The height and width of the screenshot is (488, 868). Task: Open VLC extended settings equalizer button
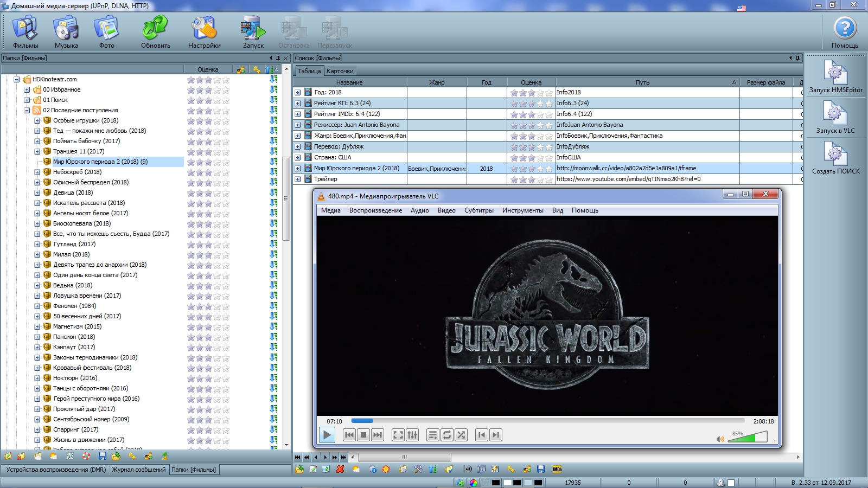[412, 435]
